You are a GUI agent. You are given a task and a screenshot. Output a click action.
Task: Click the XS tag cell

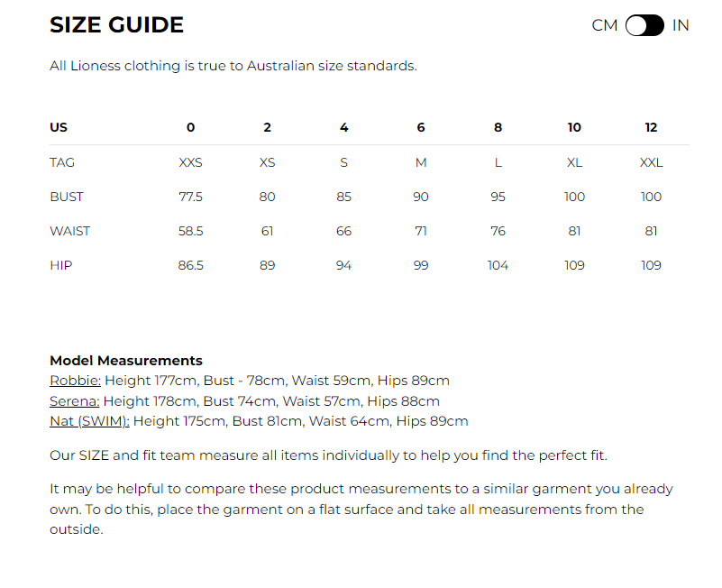coord(267,162)
